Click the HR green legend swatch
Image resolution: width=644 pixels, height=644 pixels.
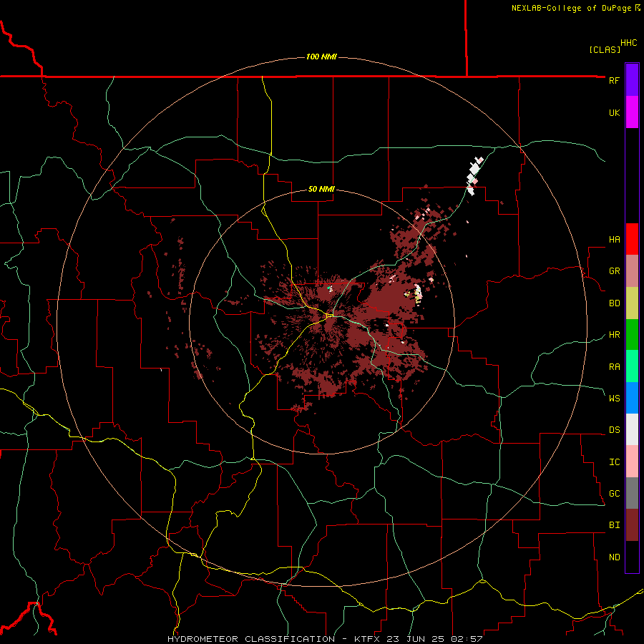pos(632,335)
